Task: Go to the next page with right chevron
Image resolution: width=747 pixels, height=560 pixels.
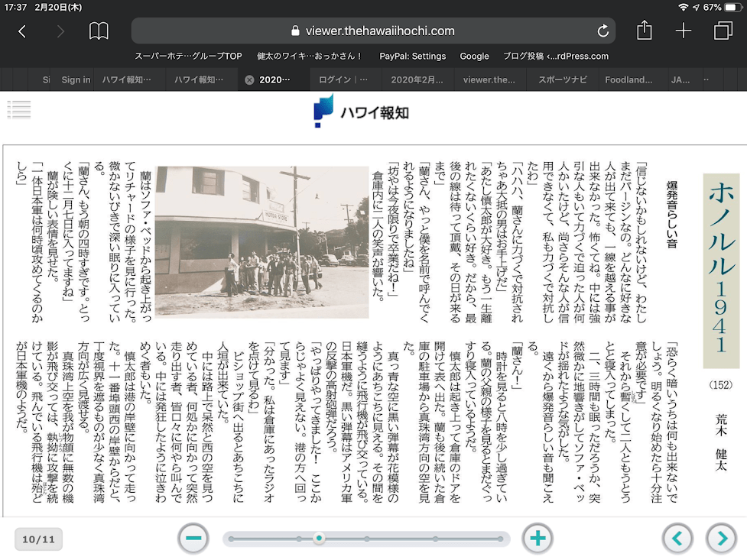Action: [x=722, y=539]
